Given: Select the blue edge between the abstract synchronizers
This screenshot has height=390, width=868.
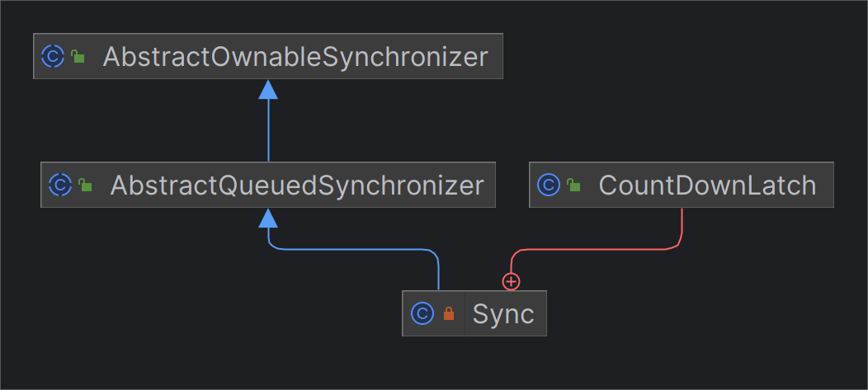Looking at the screenshot, I should click(268, 132).
